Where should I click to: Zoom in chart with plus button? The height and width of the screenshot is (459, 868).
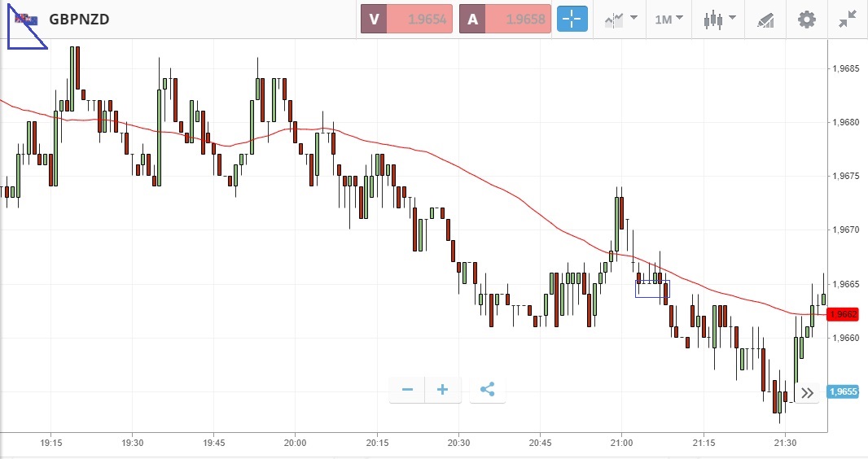pos(443,390)
